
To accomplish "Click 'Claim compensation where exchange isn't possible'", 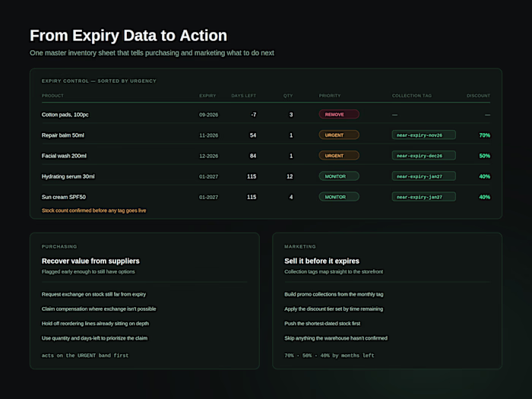I will (x=99, y=309).
